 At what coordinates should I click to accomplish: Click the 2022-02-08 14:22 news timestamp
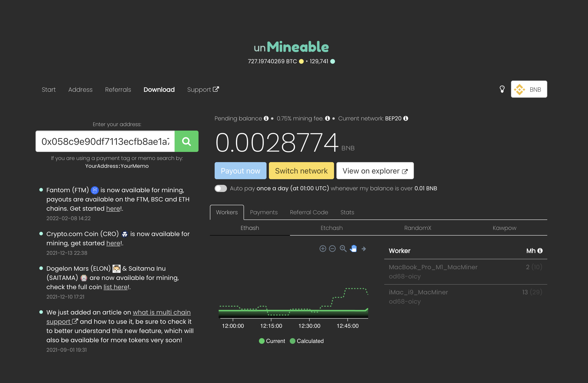point(68,219)
